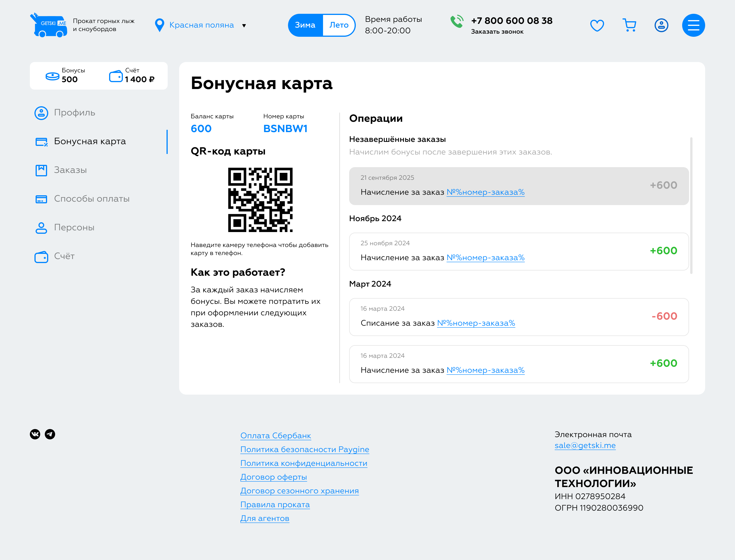This screenshot has height=560, width=735.
Task: Open Счёт menu item
Action: (x=64, y=256)
